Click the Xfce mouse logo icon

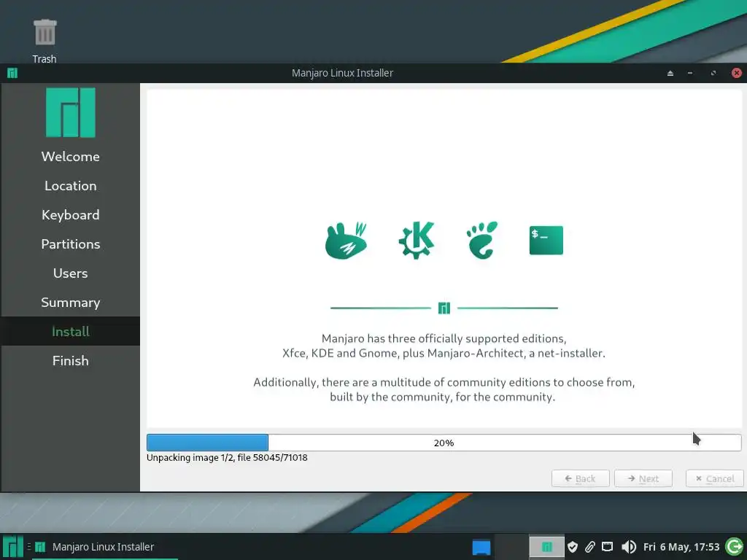347,241
